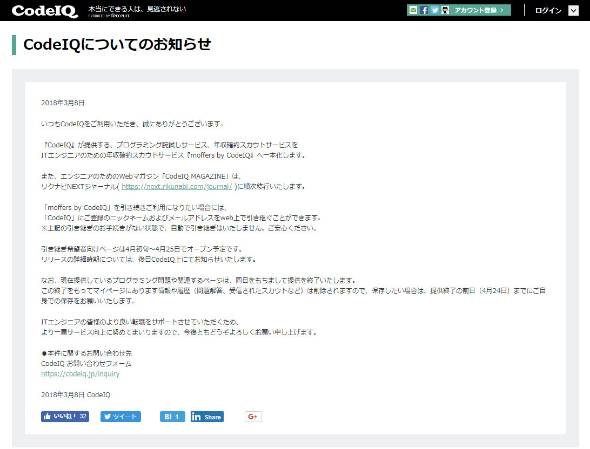590x449 pixels.
Task: Click the email envelope icon in header
Action: point(413,10)
